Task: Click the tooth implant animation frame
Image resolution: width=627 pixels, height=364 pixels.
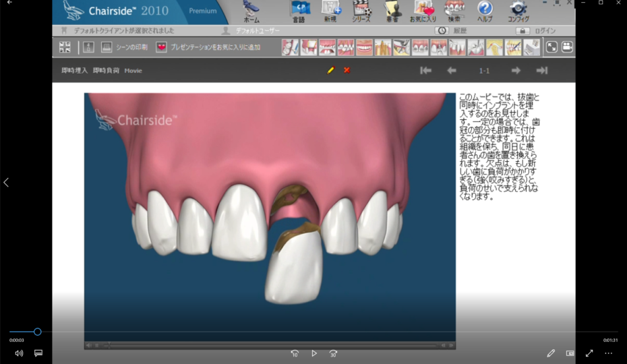Action: click(x=270, y=218)
